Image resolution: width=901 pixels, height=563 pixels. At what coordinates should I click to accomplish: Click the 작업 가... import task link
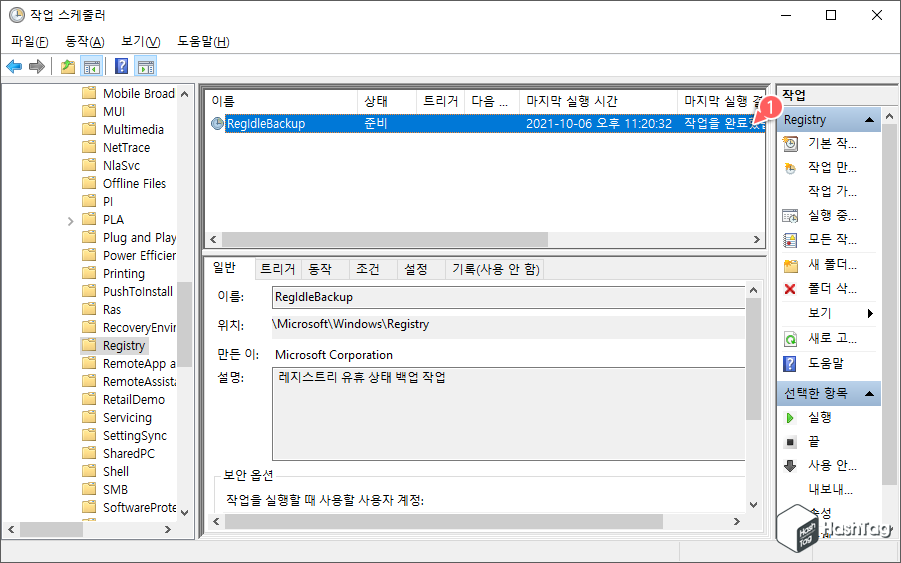(832, 191)
